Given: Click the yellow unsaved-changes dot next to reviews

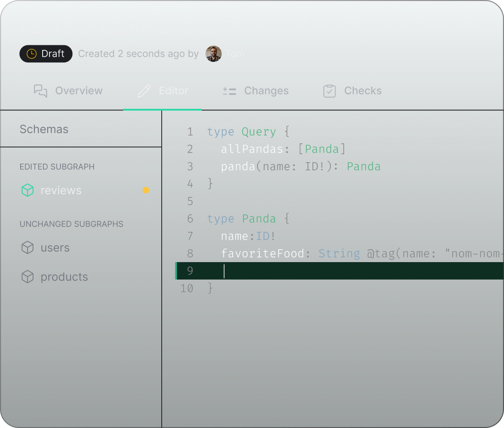Looking at the screenshot, I should [x=146, y=190].
